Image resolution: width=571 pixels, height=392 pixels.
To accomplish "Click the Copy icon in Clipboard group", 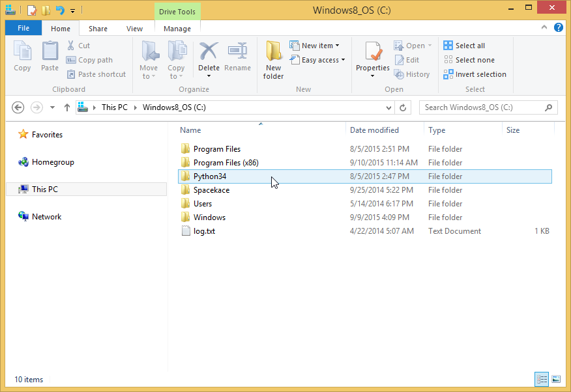I will pyautogui.click(x=22, y=51).
